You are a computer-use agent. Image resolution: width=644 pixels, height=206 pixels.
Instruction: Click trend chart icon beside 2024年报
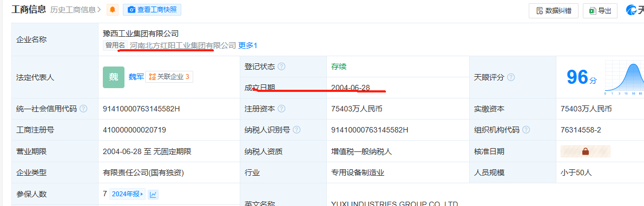[153, 195]
